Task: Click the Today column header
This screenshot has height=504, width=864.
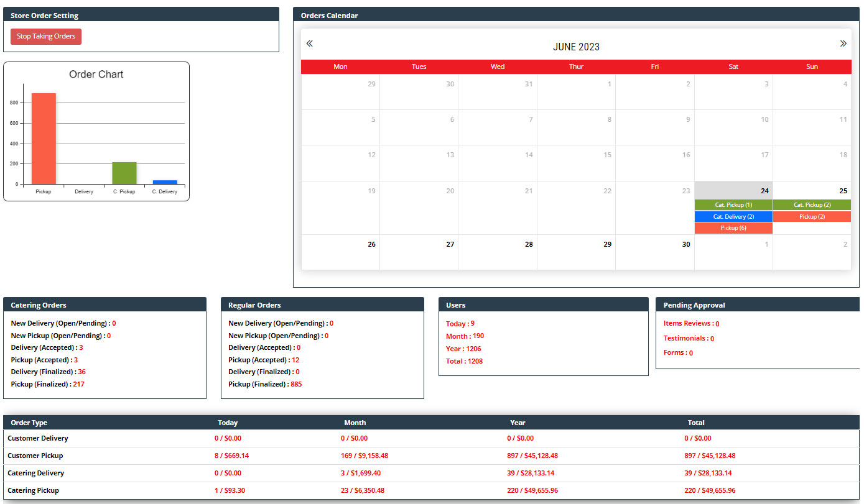Action: (x=228, y=423)
